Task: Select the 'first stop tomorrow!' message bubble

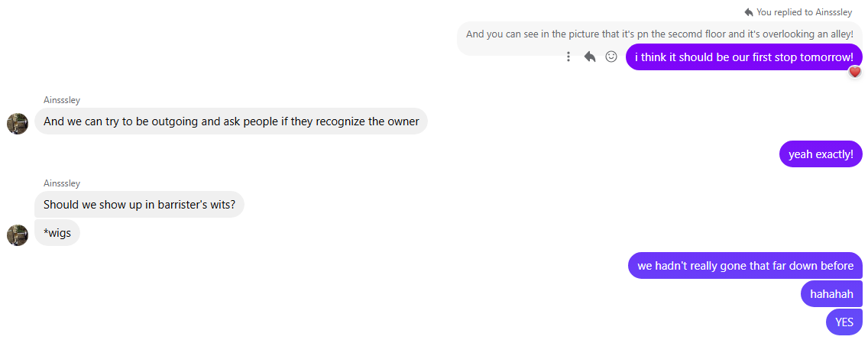Action: click(x=743, y=57)
